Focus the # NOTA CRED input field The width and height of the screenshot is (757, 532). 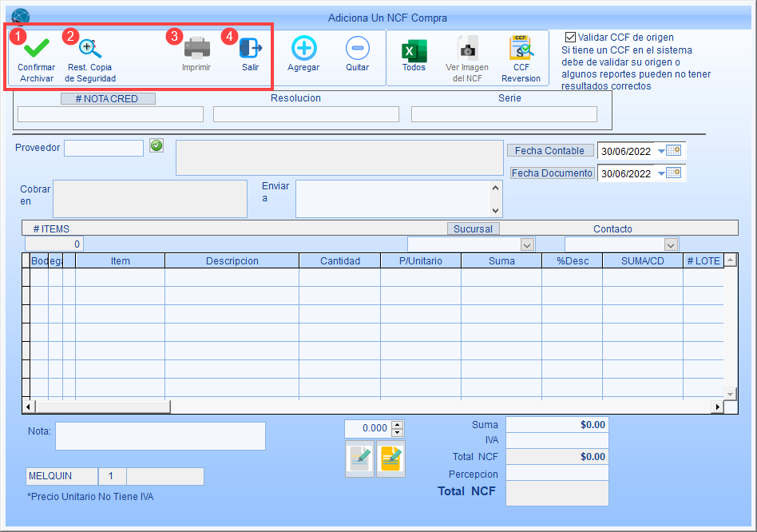tap(110, 114)
